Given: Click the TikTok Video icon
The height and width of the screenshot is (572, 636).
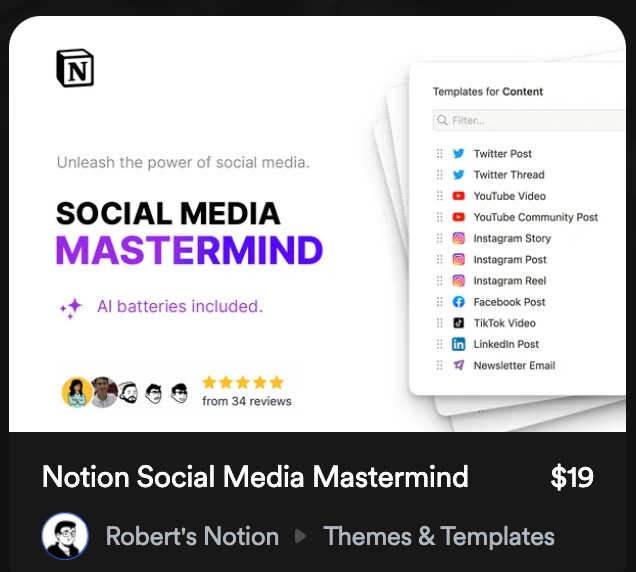Looking at the screenshot, I should [458, 323].
